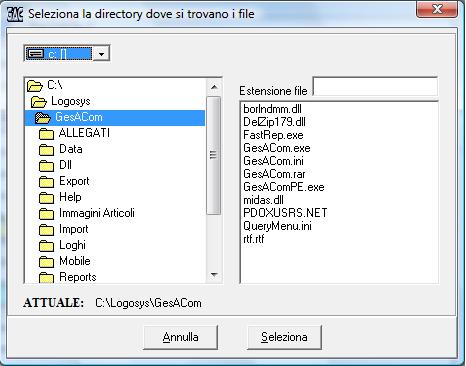Choose GesACom.exe in the file list
The image size is (466, 366).
coord(277,148)
